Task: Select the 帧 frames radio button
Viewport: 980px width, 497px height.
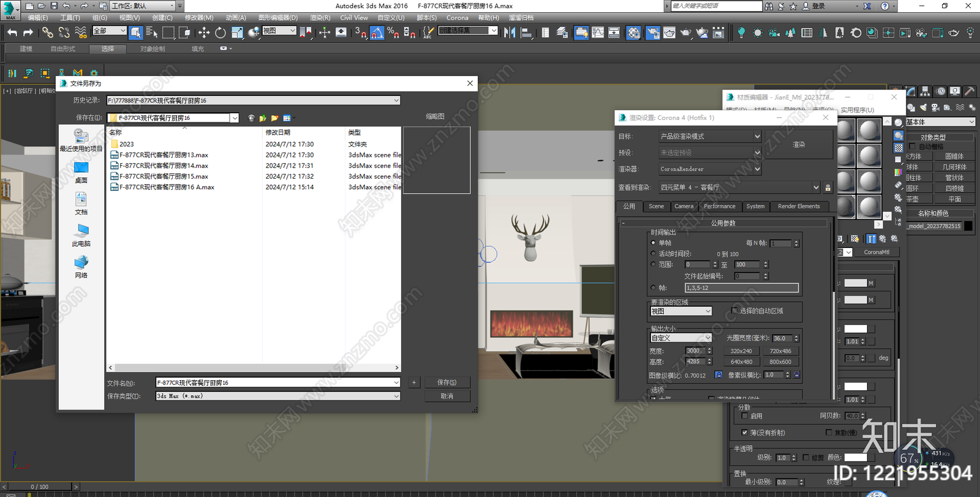Action: [x=653, y=288]
